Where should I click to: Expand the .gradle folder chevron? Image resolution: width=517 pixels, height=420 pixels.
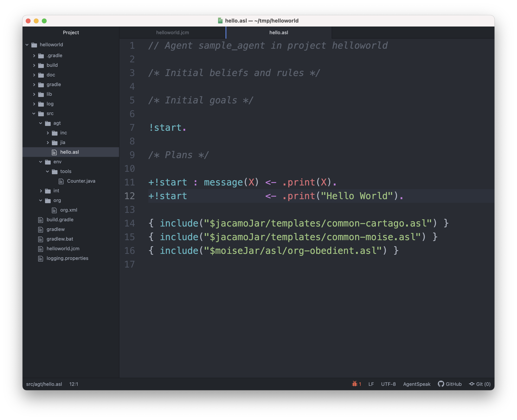(34, 56)
